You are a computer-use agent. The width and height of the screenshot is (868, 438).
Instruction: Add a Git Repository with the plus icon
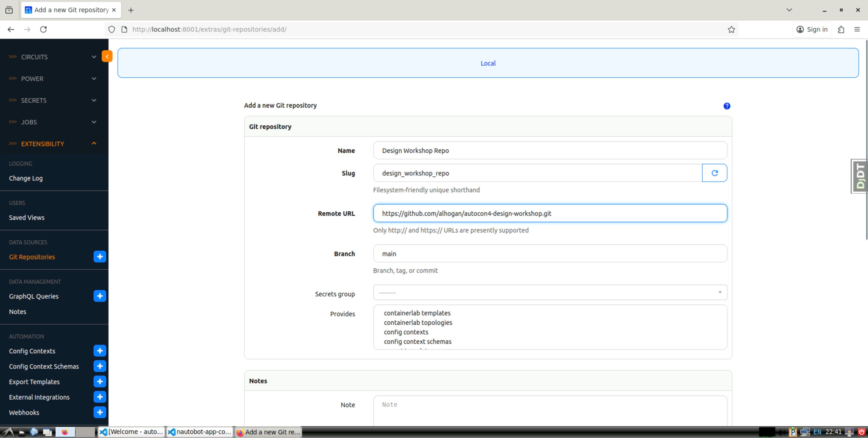[100, 257]
